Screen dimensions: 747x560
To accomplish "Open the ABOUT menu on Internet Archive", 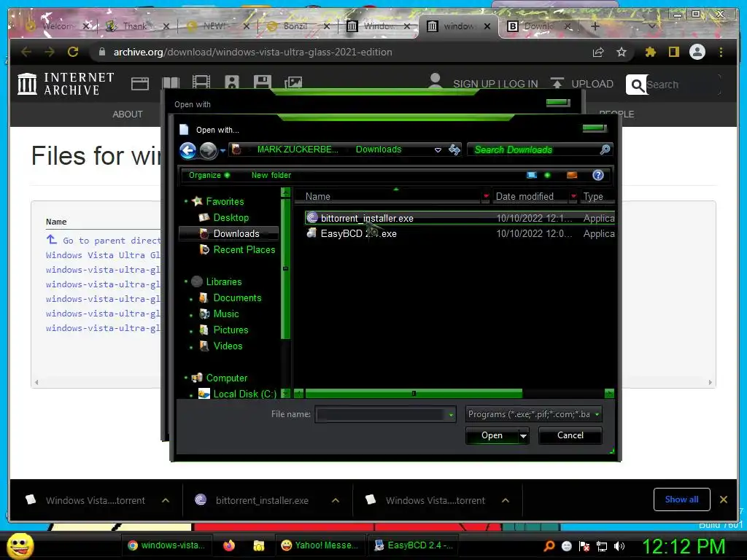I will pos(127,114).
